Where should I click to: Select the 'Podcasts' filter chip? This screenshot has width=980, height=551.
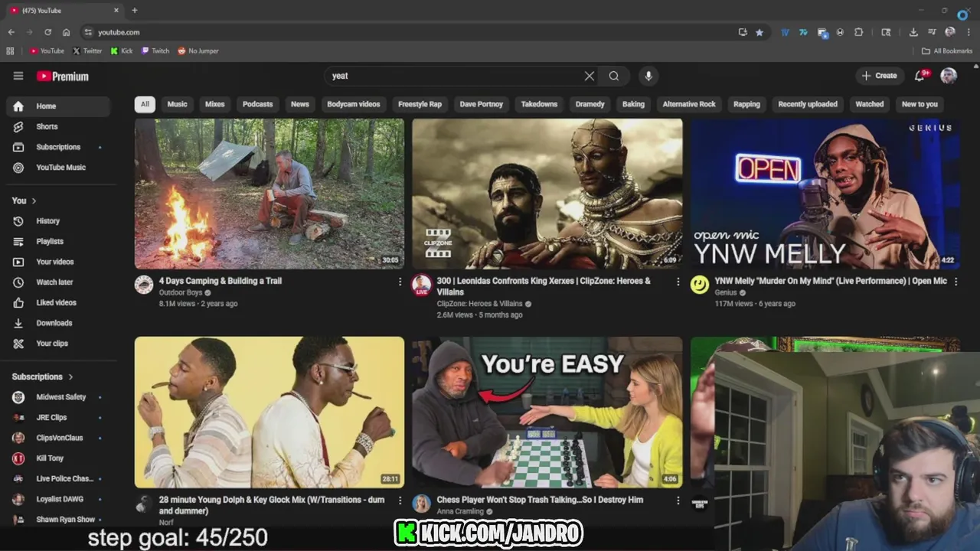point(257,104)
